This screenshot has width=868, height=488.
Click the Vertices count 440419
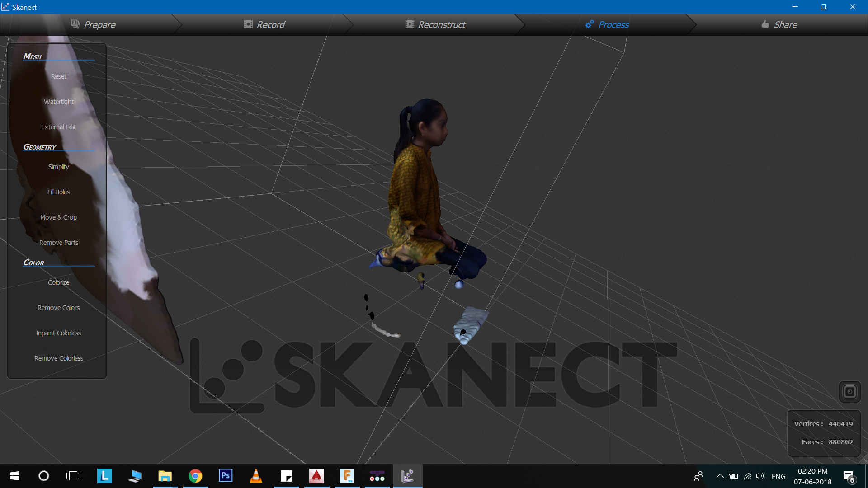[x=840, y=424]
